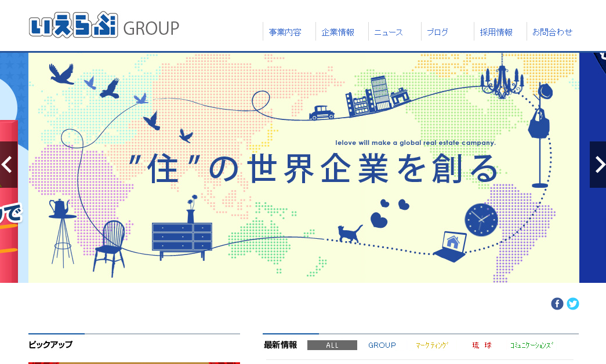This screenshot has width=606, height=364.
Task: Open the company's Twitter icon
Action: 573,303
